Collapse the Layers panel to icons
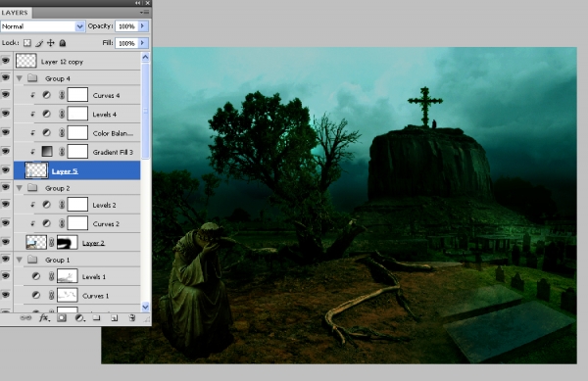 [138, 3]
